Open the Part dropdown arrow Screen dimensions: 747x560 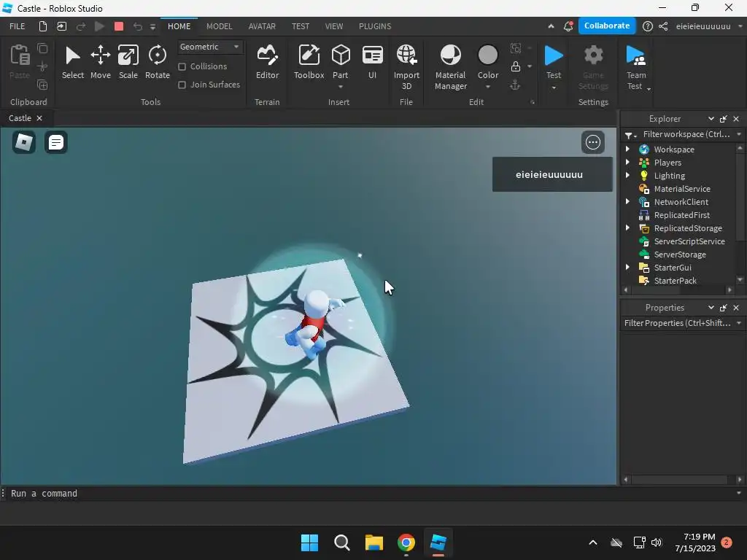pos(341,87)
